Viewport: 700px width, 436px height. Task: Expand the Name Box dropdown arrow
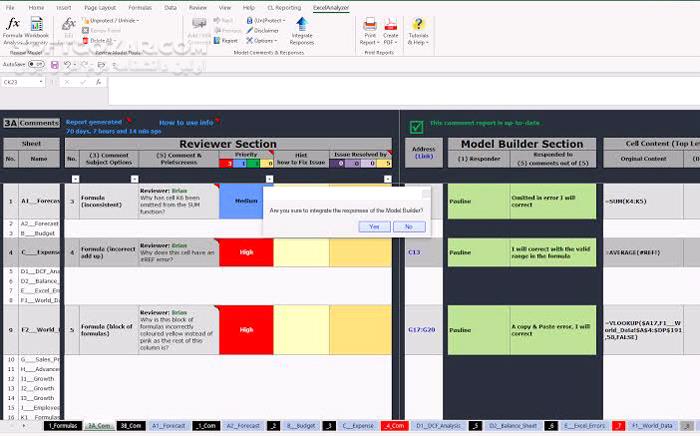[41, 82]
